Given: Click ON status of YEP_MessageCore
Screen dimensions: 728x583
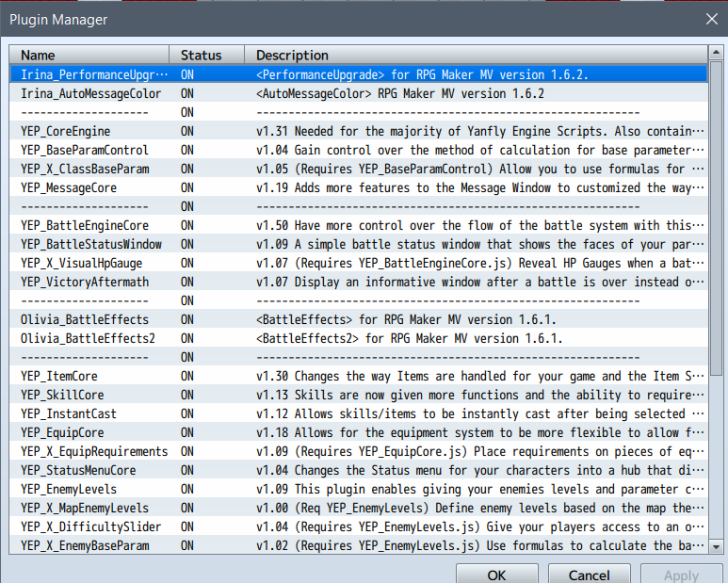Looking at the screenshot, I should click(x=187, y=187).
